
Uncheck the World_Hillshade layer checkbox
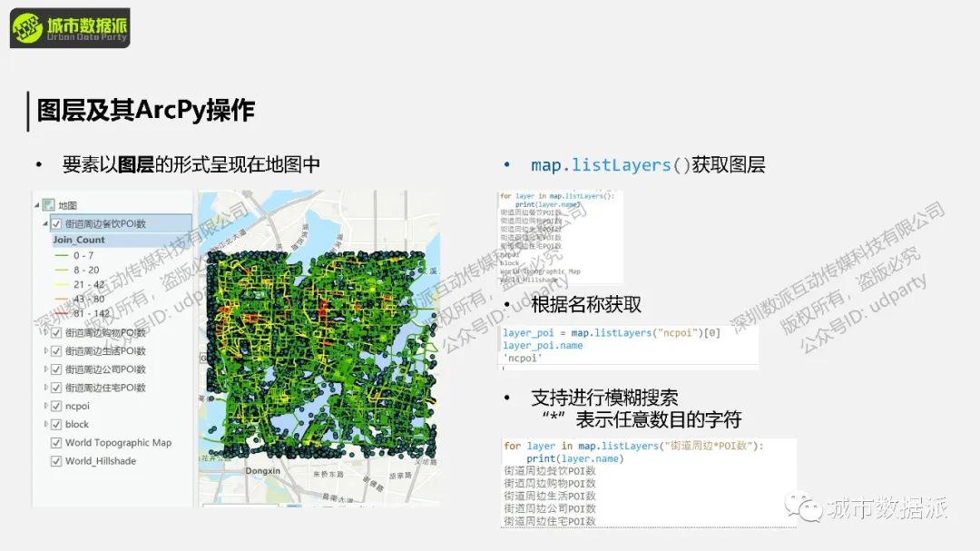[x=56, y=461]
